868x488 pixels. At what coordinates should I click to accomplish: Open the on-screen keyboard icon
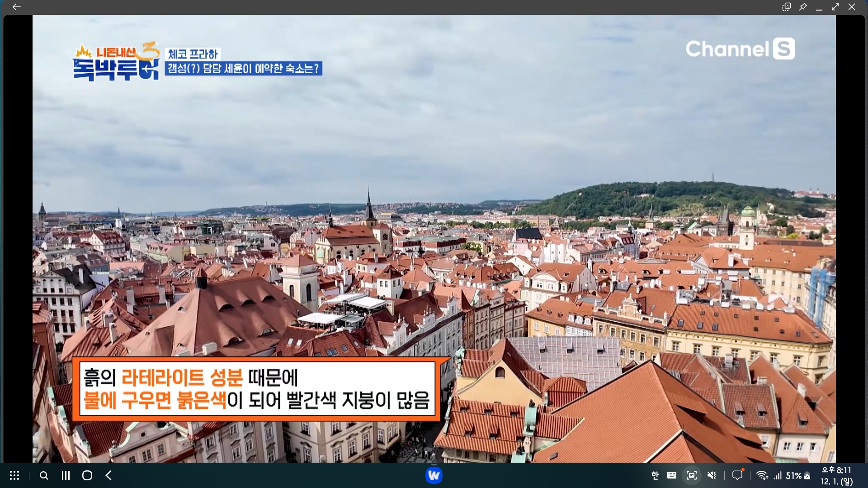(672, 475)
